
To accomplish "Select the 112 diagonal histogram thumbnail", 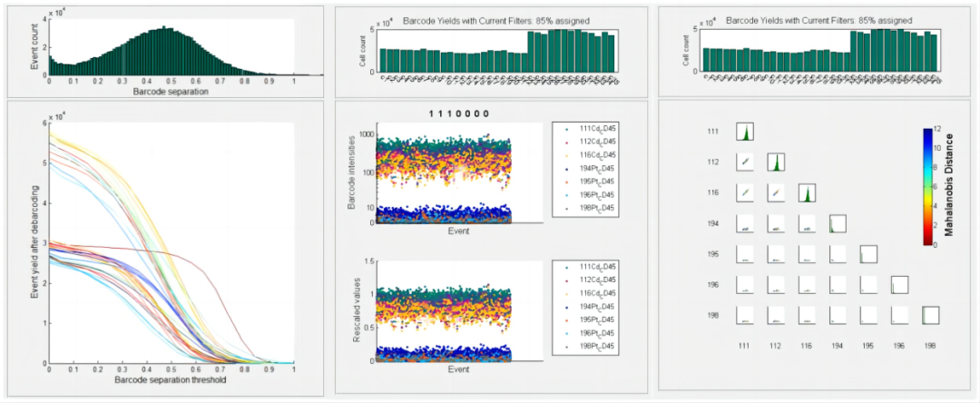I will tap(776, 162).
